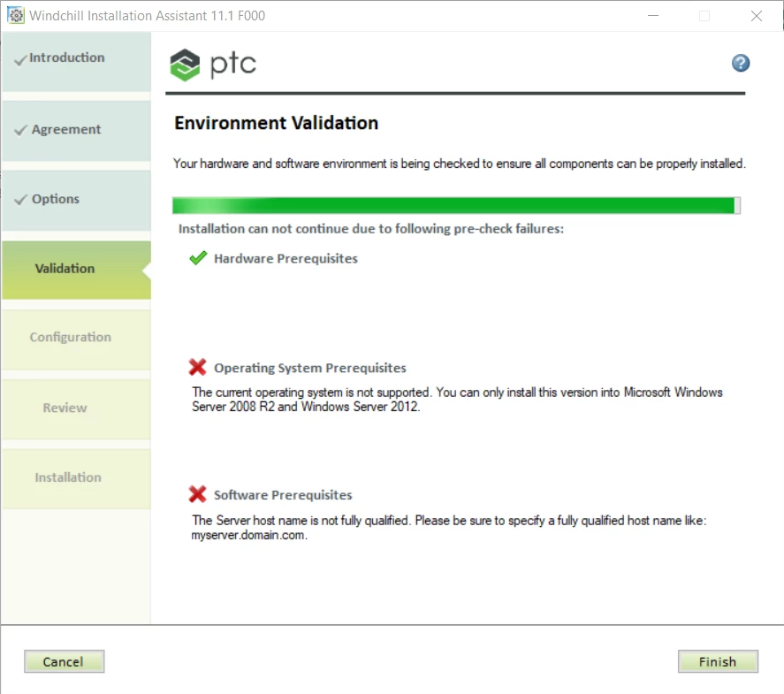
Task: Click the Finish button
Action: (x=718, y=661)
